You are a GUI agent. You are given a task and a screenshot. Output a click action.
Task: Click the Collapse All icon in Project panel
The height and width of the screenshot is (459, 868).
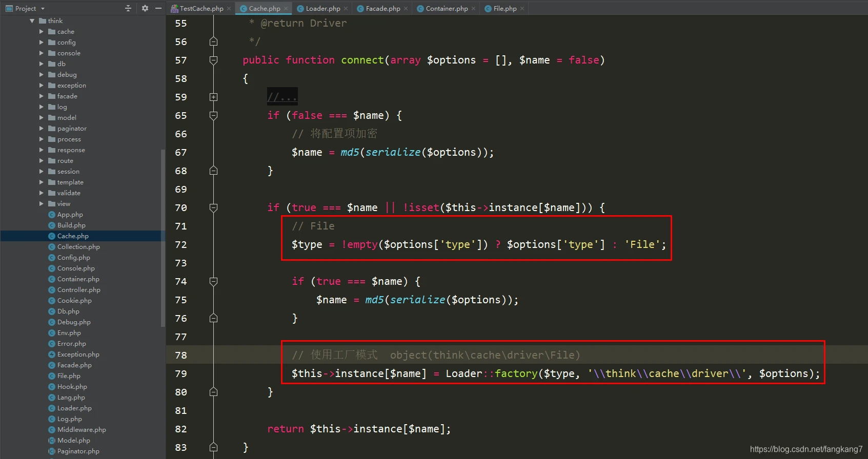click(x=128, y=8)
